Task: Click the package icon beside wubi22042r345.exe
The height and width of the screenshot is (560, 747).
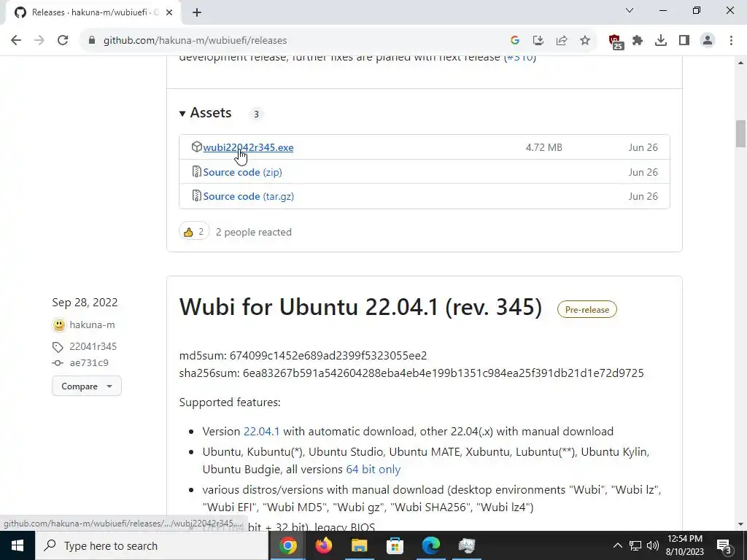Action: (196, 147)
